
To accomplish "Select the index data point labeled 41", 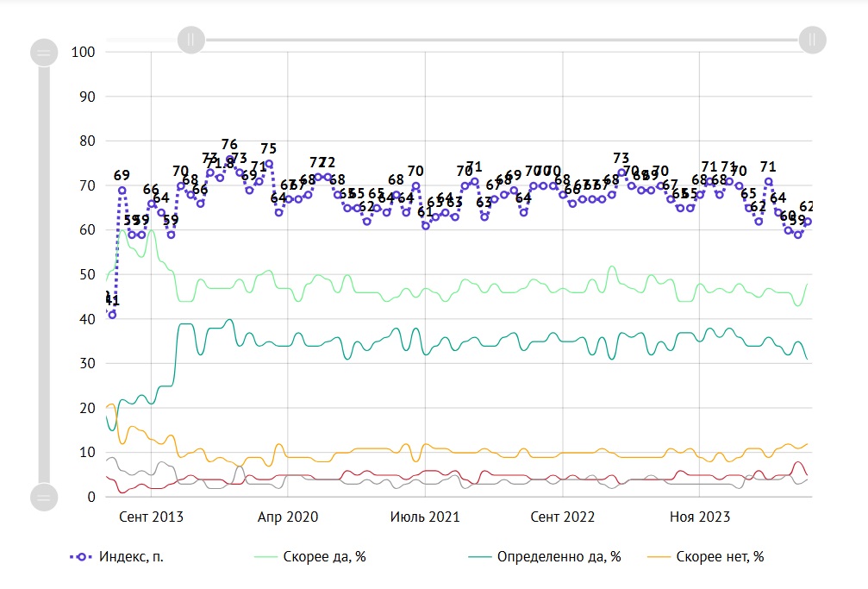I will [112, 315].
